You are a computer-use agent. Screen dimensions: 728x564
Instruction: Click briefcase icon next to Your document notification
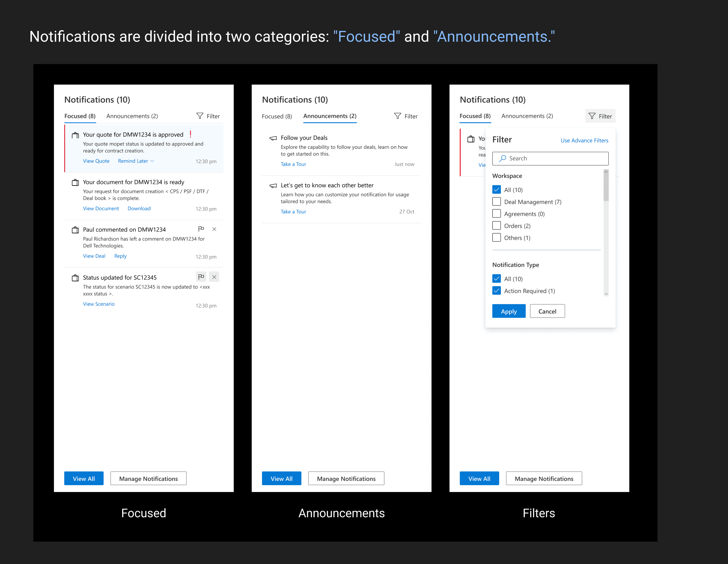coord(75,183)
